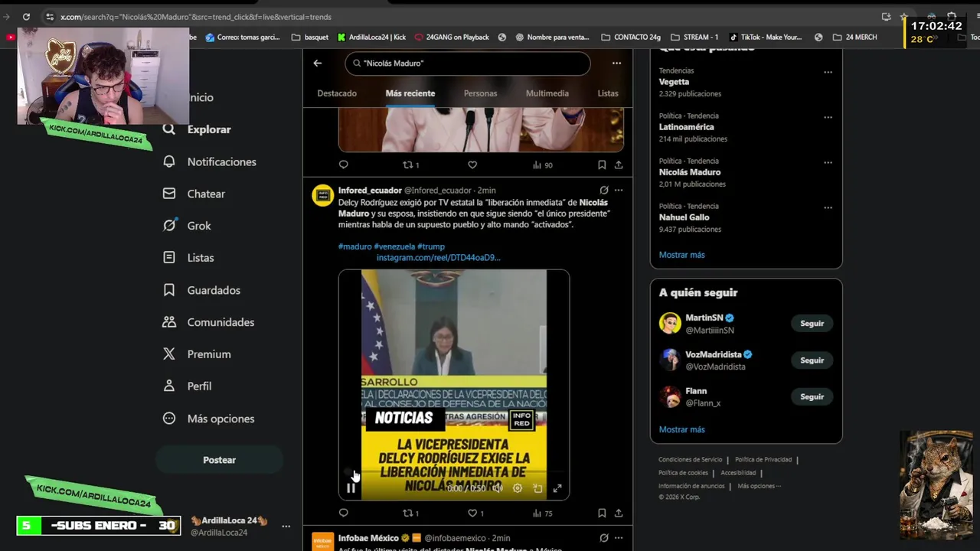Open ArdillaLoca24 account switcher dots

[286, 527]
